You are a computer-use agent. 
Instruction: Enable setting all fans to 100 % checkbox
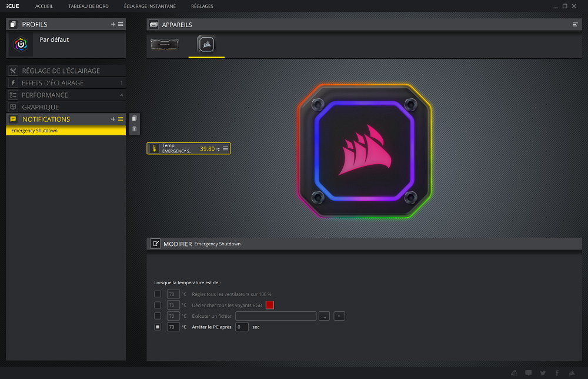click(158, 294)
